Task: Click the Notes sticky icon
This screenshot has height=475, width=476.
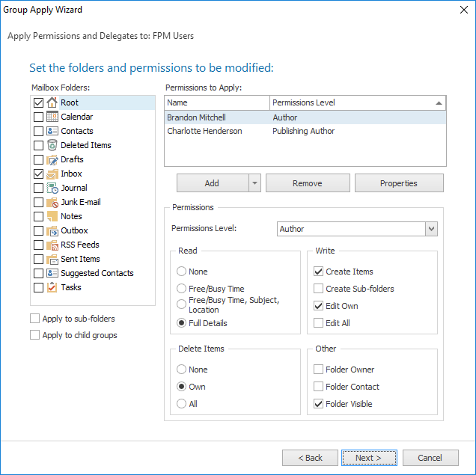Action: click(x=52, y=217)
